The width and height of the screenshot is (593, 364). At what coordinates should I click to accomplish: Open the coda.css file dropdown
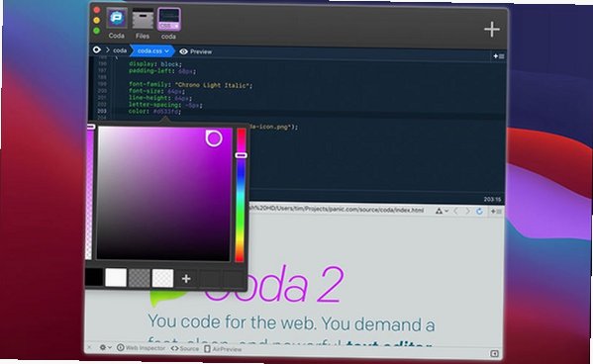[x=152, y=50]
